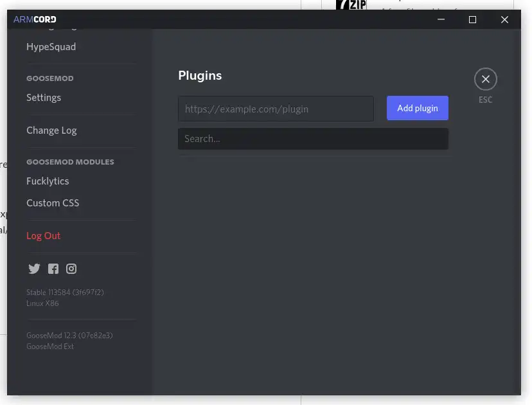Open the Twitter link icon
This screenshot has height=405, width=532.
point(34,269)
